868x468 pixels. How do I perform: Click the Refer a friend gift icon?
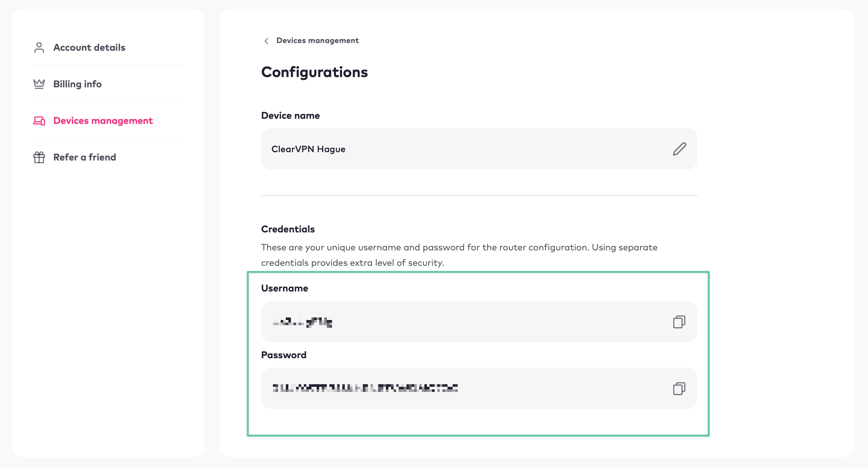[x=39, y=157]
